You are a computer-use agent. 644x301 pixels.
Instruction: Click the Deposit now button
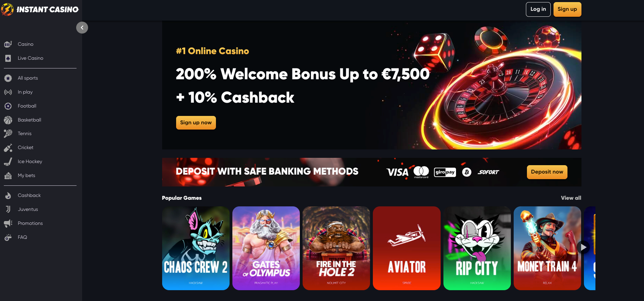(x=547, y=172)
